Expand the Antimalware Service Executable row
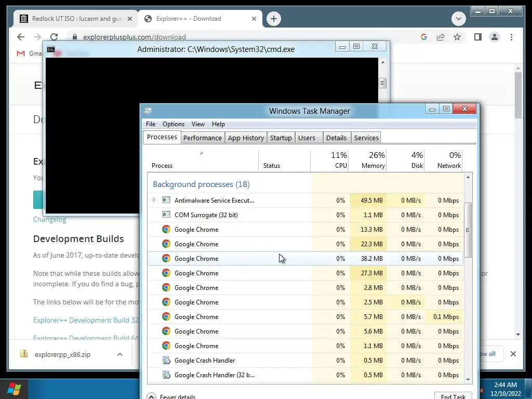 coord(154,200)
